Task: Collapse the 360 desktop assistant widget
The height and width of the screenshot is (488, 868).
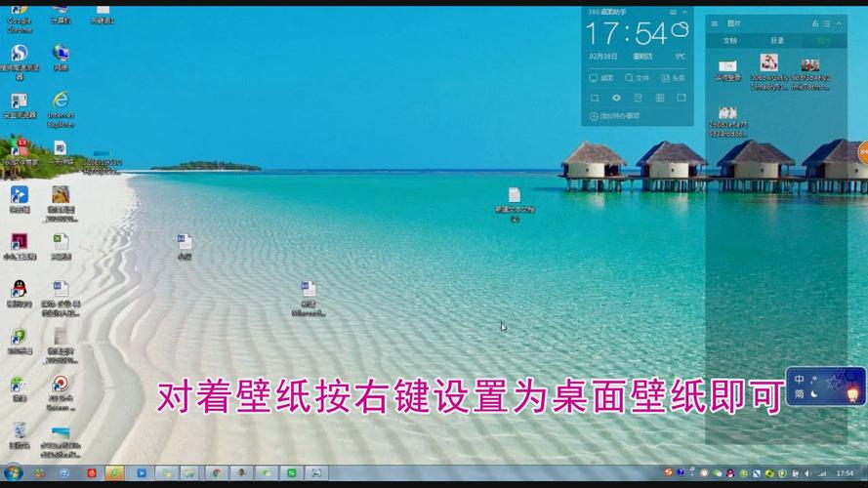Action: point(684,12)
